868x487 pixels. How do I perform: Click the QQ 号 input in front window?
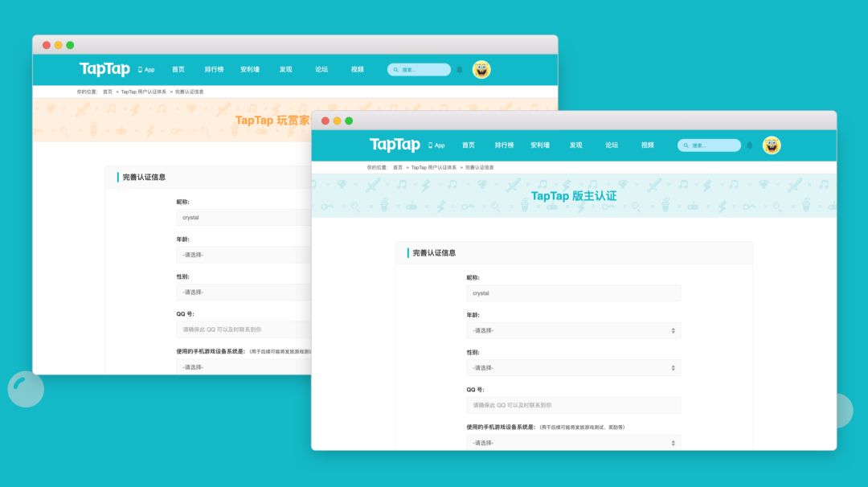tap(574, 405)
